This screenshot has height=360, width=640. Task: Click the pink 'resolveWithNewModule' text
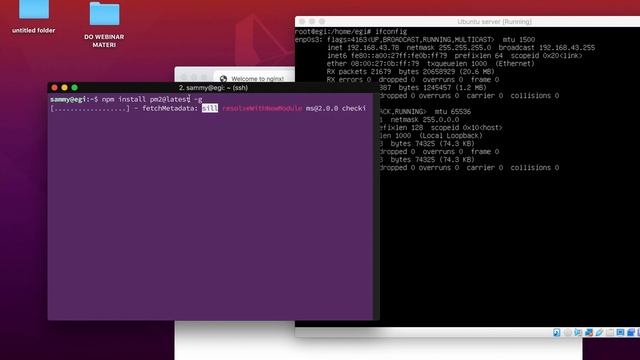[x=262, y=108]
